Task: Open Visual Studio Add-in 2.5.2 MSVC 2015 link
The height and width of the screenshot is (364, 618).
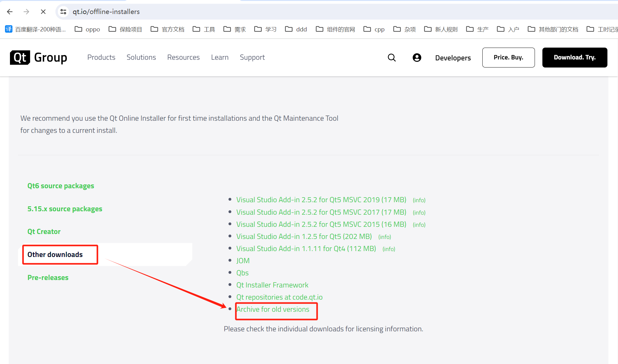Action: click(x=321, y=224)
